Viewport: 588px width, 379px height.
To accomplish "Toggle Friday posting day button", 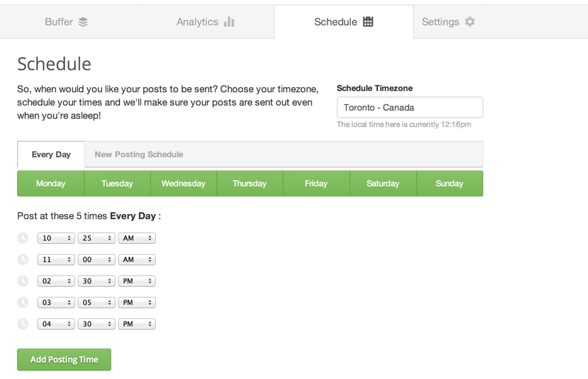I will pyautogui.click(x=316, y=183).
